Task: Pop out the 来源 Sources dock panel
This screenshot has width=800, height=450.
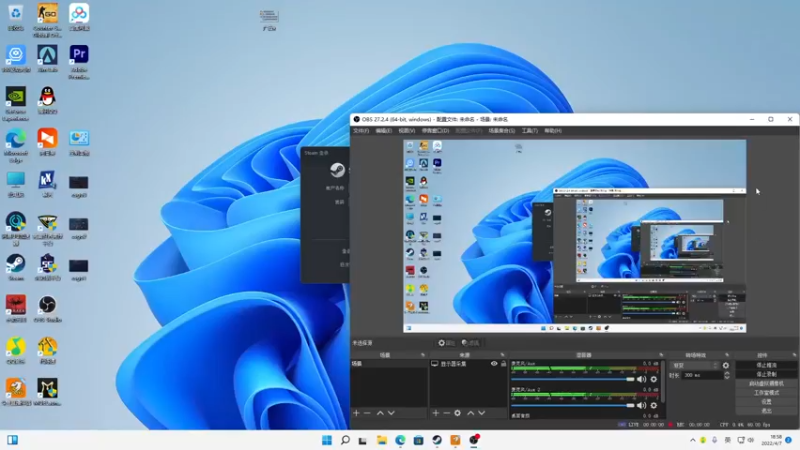Action: point(503,355)
